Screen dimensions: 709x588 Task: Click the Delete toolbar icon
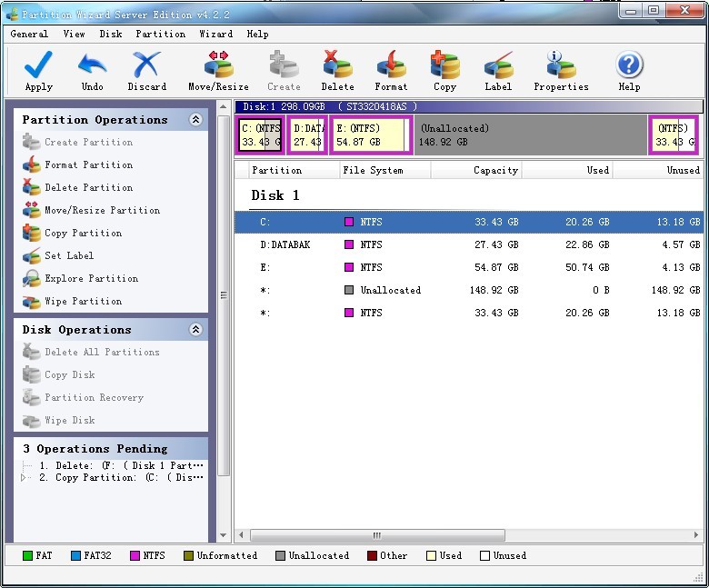(337, 65)
